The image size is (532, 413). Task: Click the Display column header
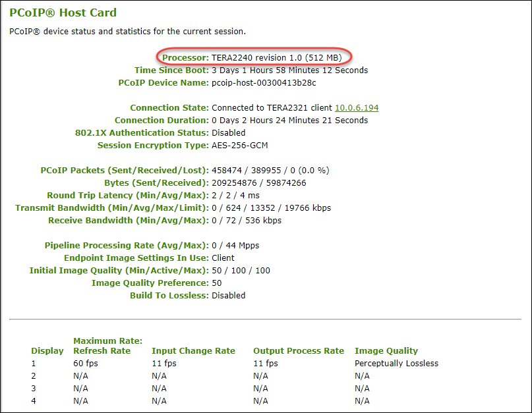coord(47,351)
